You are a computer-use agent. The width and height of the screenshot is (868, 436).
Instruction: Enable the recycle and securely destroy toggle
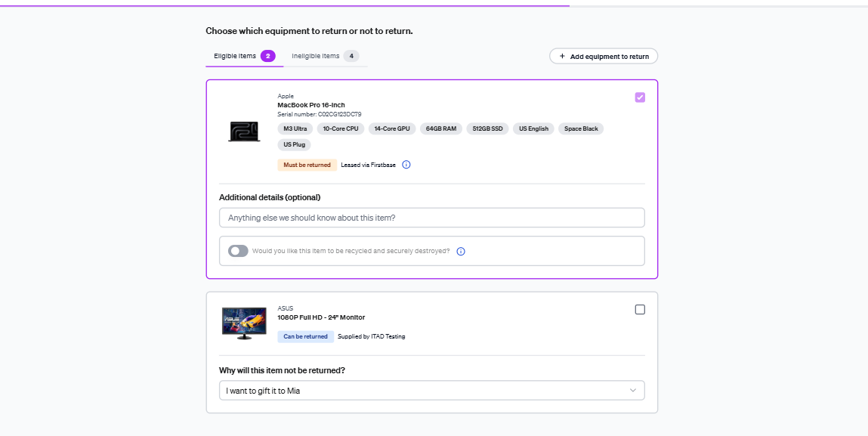coord(238,251)
